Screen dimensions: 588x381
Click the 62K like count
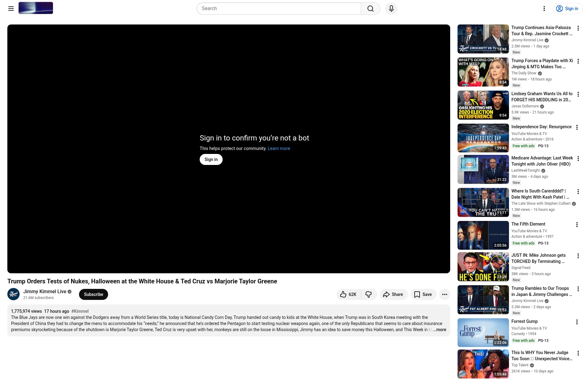pyautogui.click(x=352, y=294)
